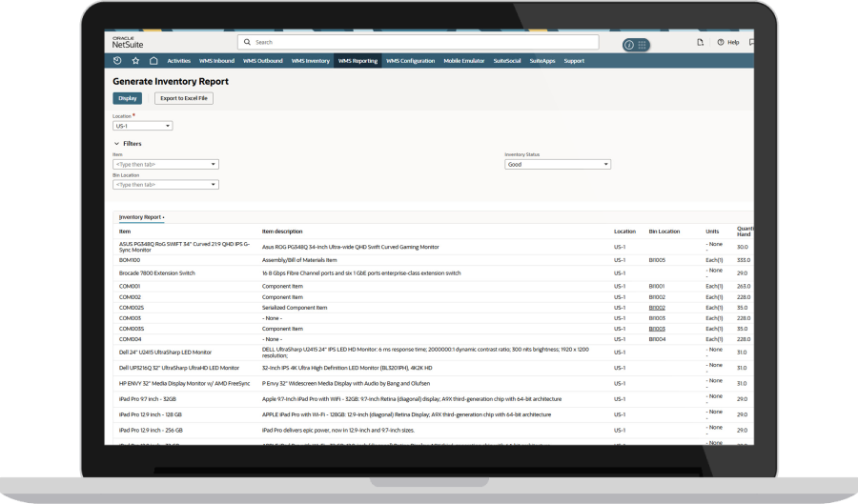Viewport: 858px width, 504px height.
Task: Open the Recent Records clock icon
Action: pyautogui.click(x=117, y=61)
